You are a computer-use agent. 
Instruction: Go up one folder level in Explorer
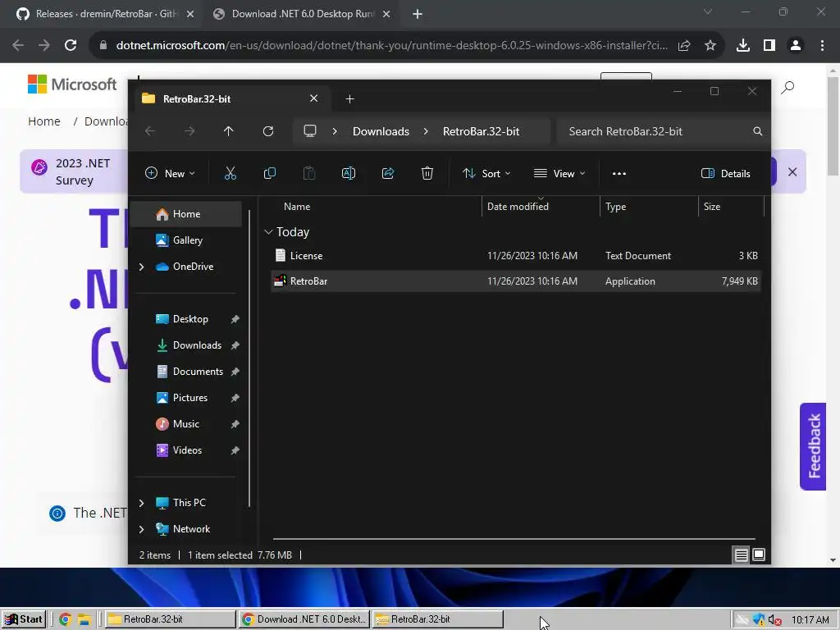tap(229, 131)
